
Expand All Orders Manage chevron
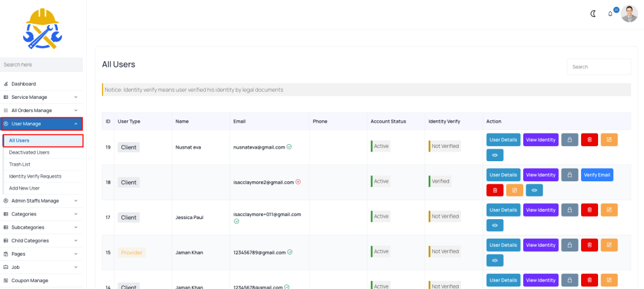point(76,111)
